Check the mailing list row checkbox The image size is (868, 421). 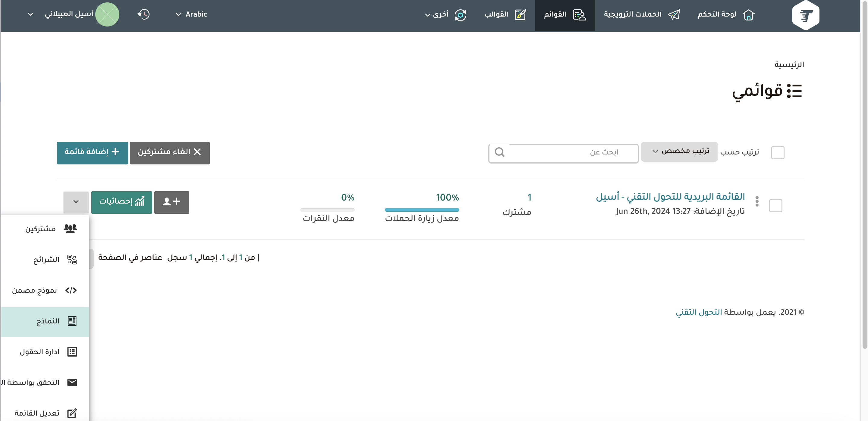coord(775,205)
